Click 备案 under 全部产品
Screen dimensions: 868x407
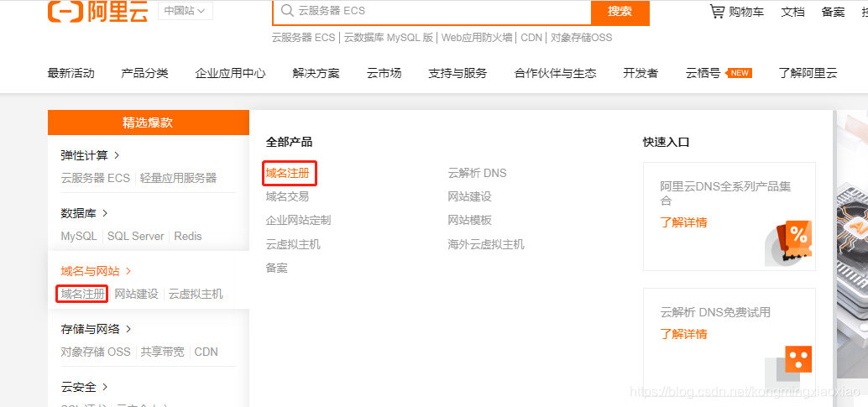[x=277, y=268]
